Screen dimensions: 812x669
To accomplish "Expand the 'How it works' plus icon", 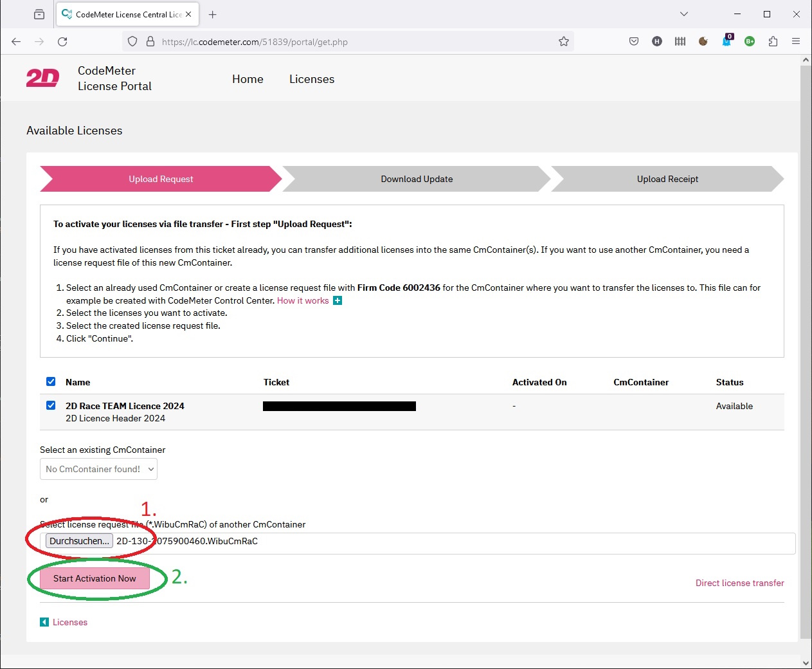I will point(338,300).
